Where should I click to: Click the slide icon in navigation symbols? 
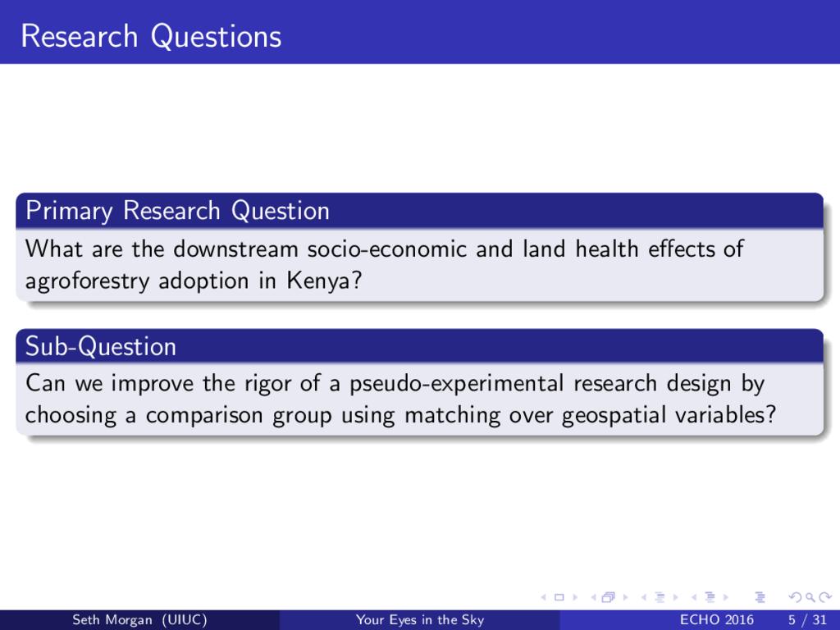coord(559,597)
